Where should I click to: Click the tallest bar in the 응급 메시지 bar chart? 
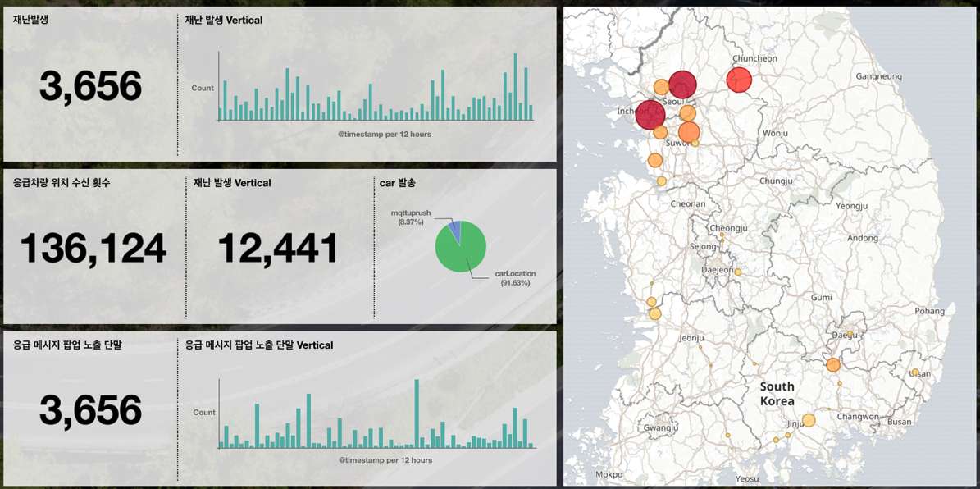417,414
